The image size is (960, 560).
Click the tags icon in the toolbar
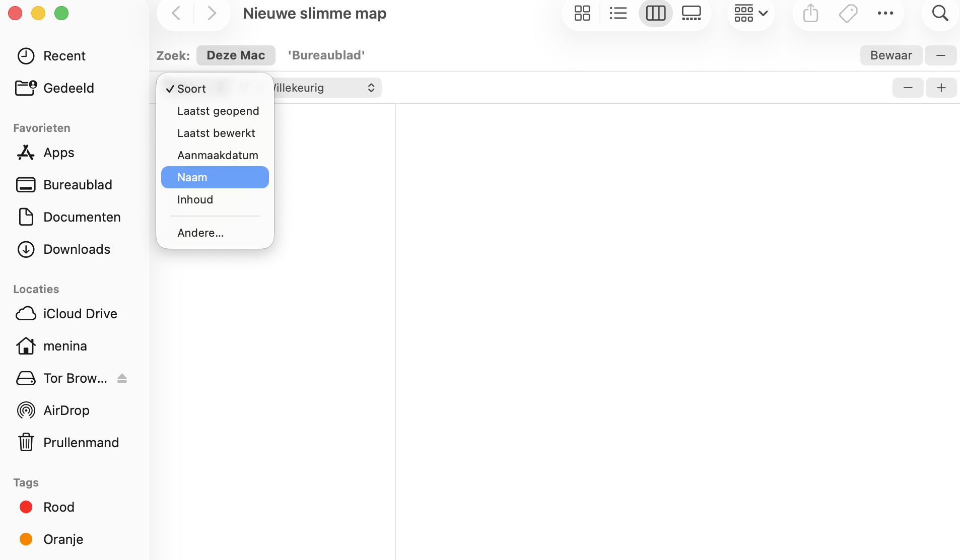pos(848,13)
